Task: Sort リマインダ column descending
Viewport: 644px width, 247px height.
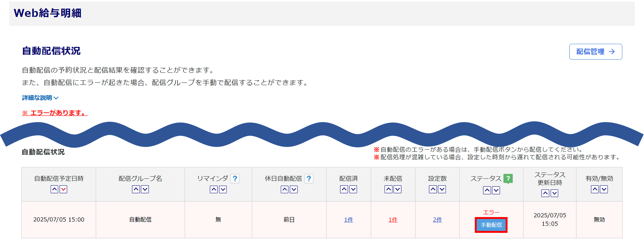Action: [223, 189]
